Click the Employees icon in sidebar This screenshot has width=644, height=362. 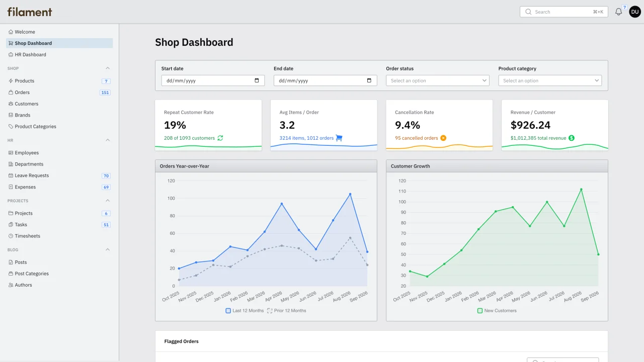[11, 153]
